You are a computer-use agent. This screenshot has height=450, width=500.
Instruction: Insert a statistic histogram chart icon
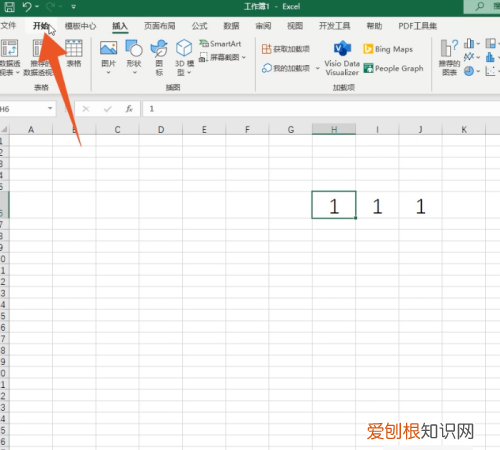[490, 57]
